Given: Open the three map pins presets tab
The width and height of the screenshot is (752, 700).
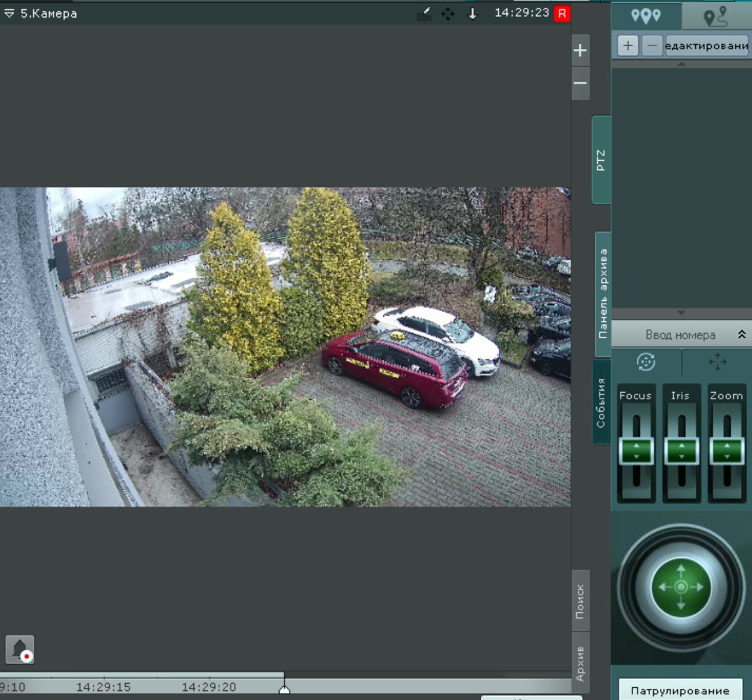Looking at the screenshot, I should 646,15.
